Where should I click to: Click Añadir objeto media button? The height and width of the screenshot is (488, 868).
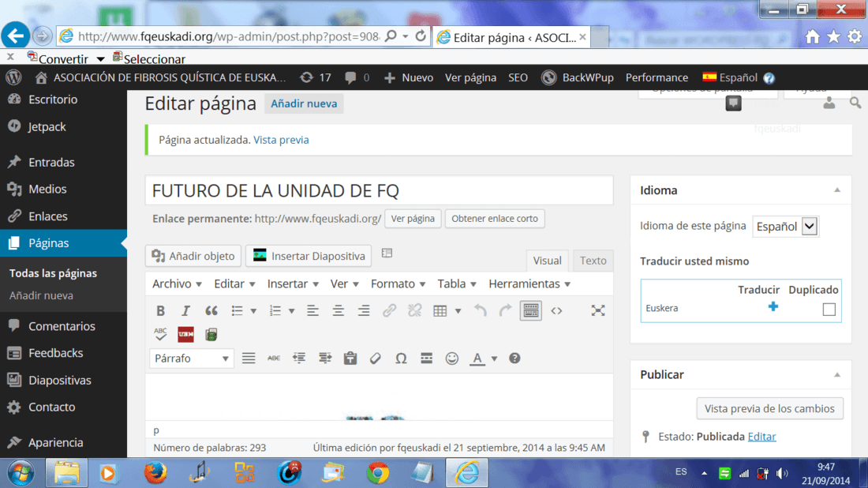193,256
